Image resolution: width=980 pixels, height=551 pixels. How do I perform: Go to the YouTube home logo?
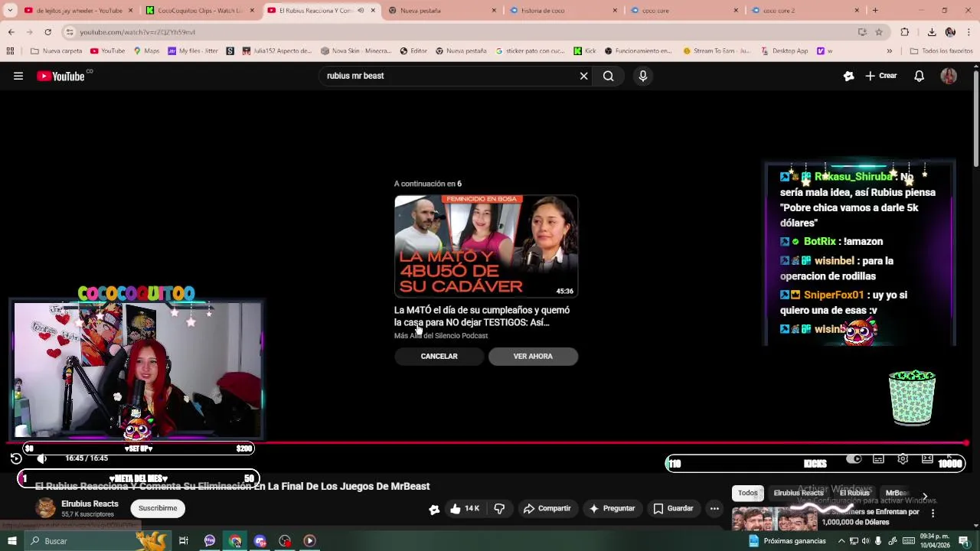pyautogui.click(x=60, y=76)
